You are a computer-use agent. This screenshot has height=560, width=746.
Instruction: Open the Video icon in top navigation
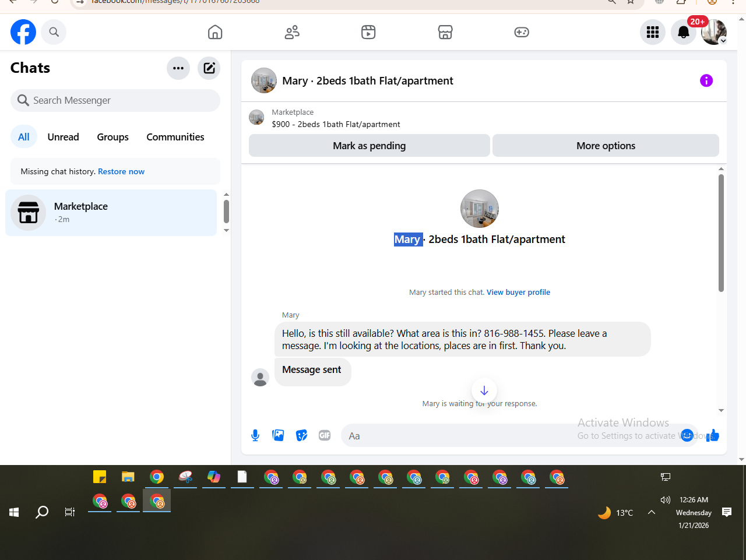368,32
